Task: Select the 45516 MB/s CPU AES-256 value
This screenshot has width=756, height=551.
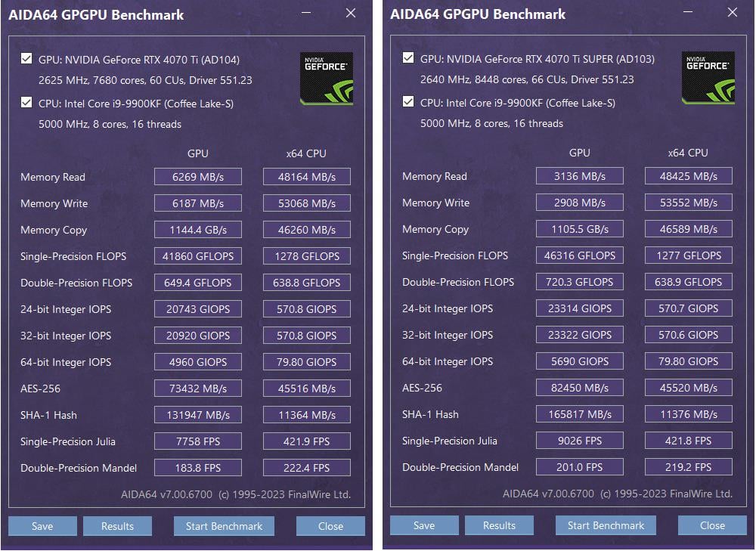Action: 307,388
